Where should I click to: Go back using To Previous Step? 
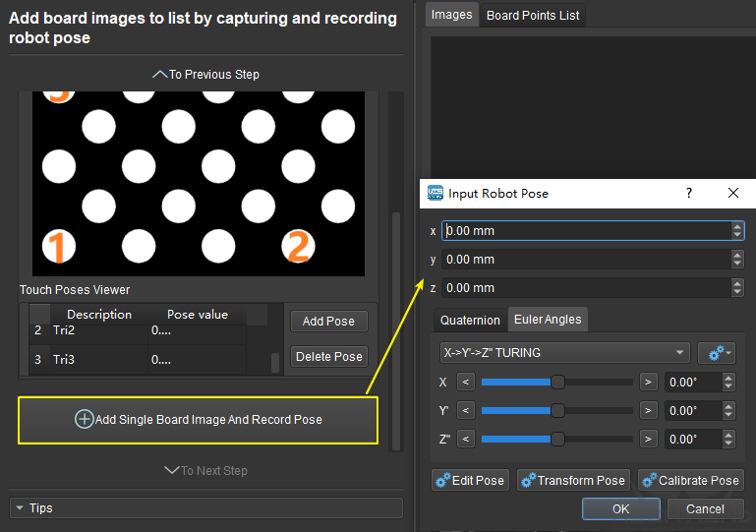pyautogui.click(x=205, y=75)
